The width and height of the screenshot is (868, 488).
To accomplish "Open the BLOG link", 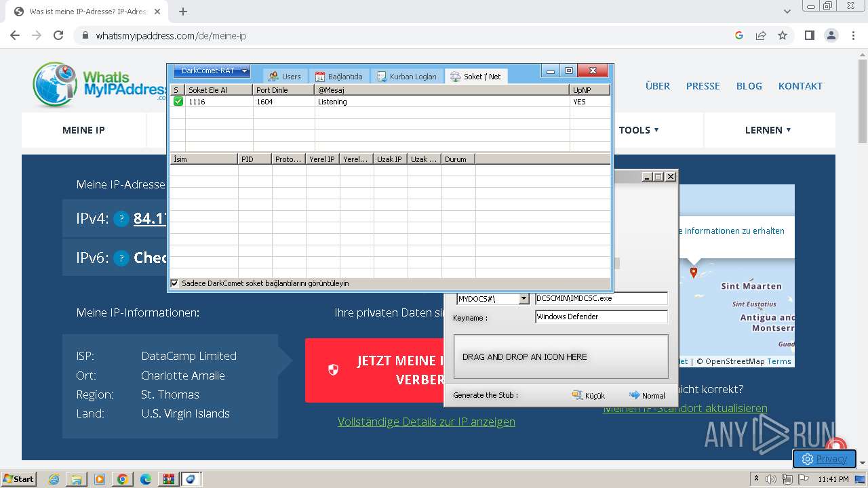I will tap(749, 86).
